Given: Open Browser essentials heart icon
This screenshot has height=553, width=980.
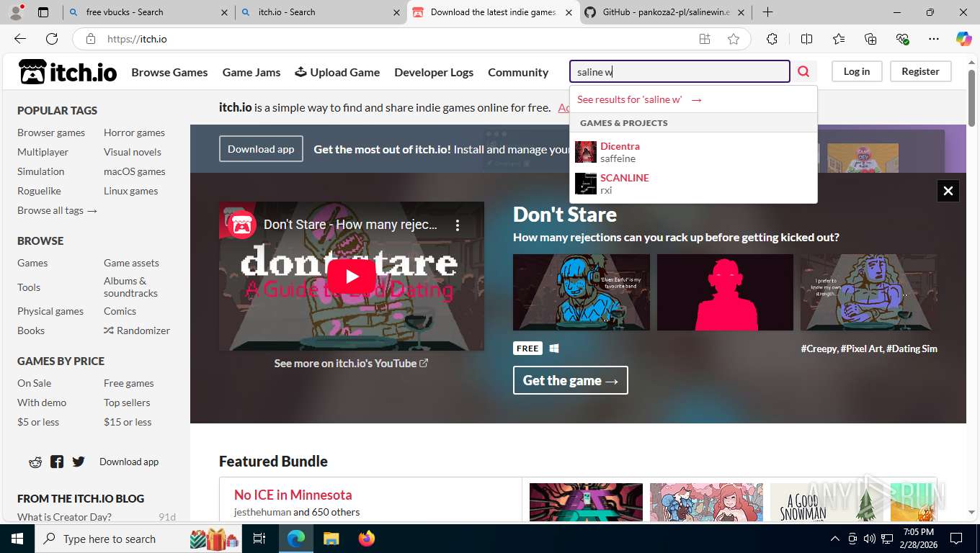Looking at the screenshot, I should [x=902, y=39].
